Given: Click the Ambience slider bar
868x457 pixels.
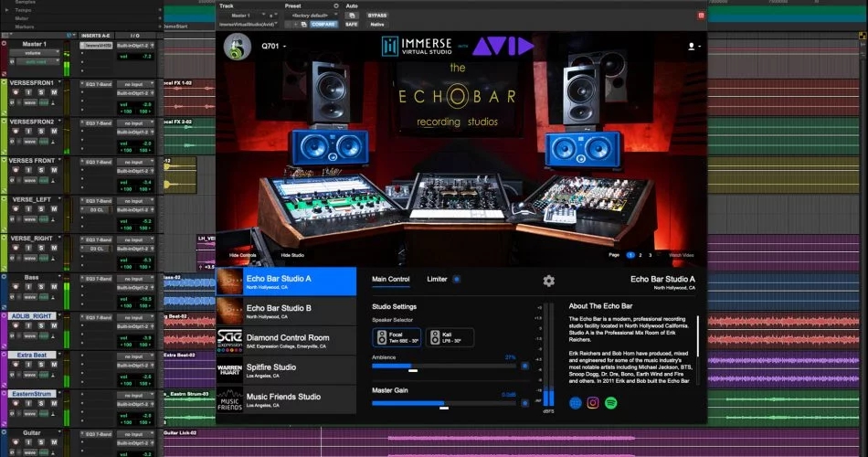Looking at the screenshot, I should click(444, 367).
